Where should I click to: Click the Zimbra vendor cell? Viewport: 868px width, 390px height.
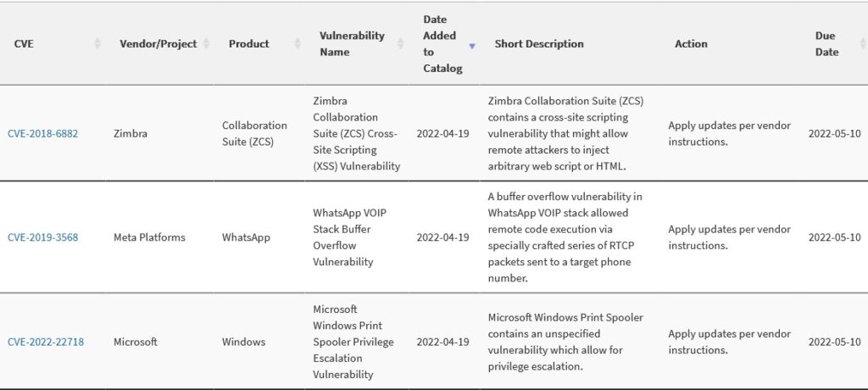(x=131, y=133)
